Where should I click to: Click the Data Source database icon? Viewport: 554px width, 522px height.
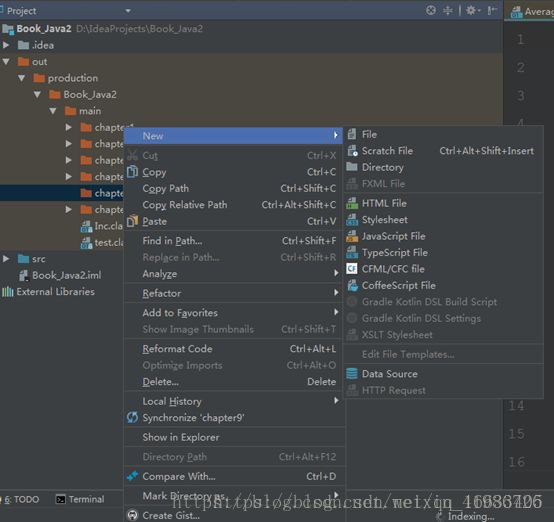[x=352, y=374]
